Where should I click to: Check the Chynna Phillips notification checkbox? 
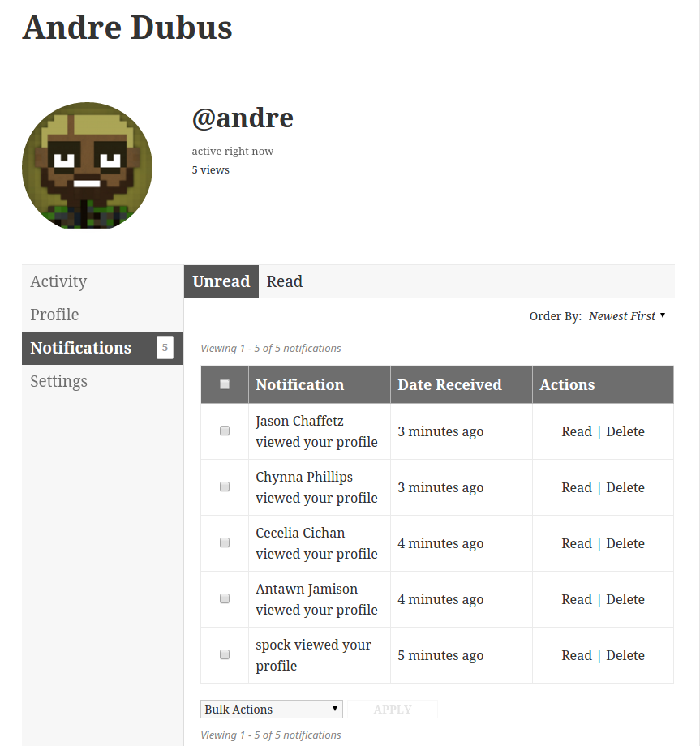[225, 487]
